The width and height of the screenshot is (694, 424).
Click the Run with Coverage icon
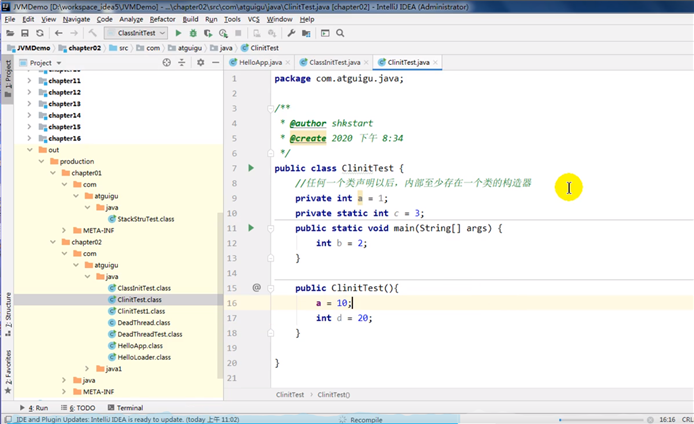[208, 33]
